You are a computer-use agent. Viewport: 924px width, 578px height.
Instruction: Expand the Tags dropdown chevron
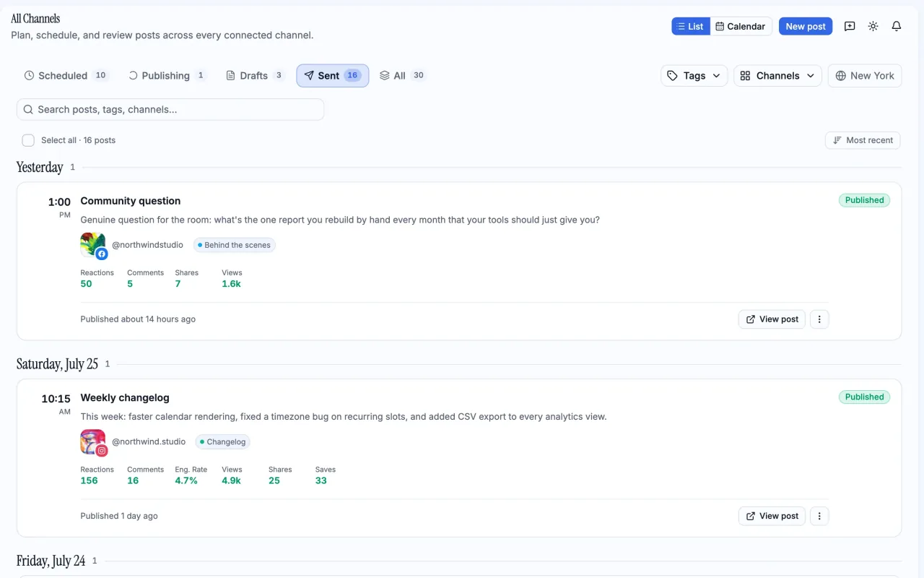tap(716, 76)
